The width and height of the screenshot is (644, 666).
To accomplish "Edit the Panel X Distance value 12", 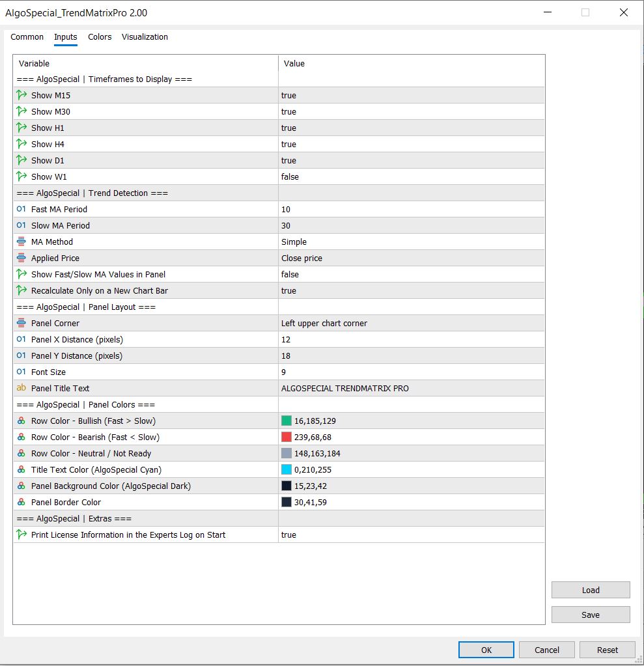I will (x=411, y=339).
